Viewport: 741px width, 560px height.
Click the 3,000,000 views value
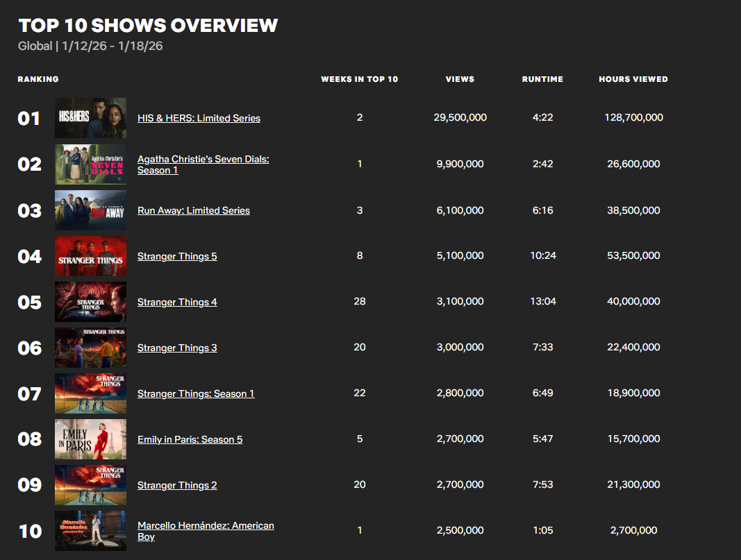[x=460, y=347]
